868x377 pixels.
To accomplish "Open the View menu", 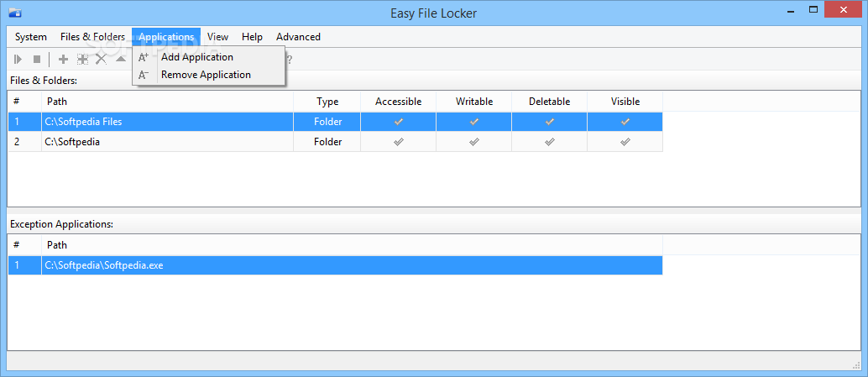I will tap(217, 37).
